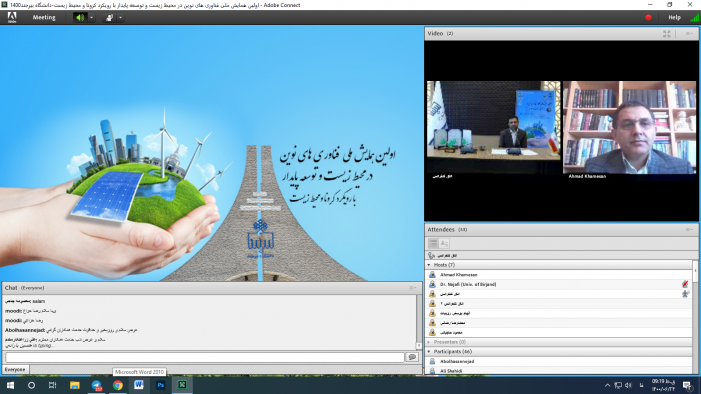Screen dimensions: 701x394
Task: Open the Windows notification center
Action: 687,385
